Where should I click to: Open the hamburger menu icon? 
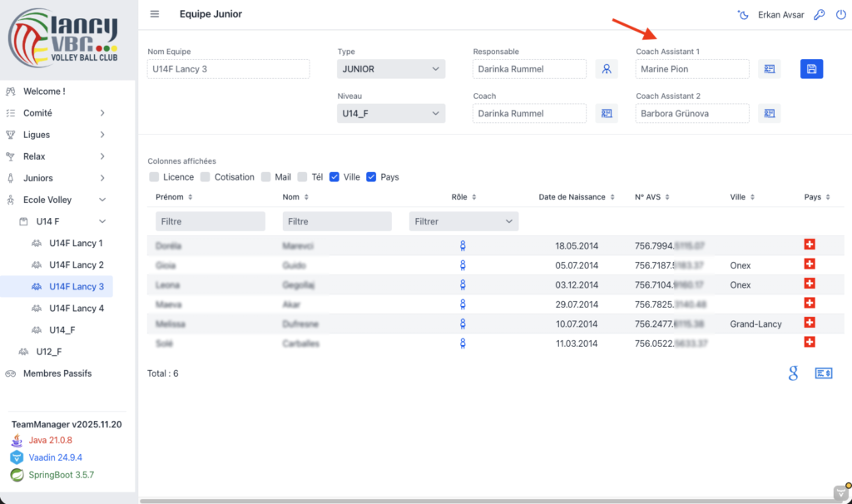[x=154, y=14]
